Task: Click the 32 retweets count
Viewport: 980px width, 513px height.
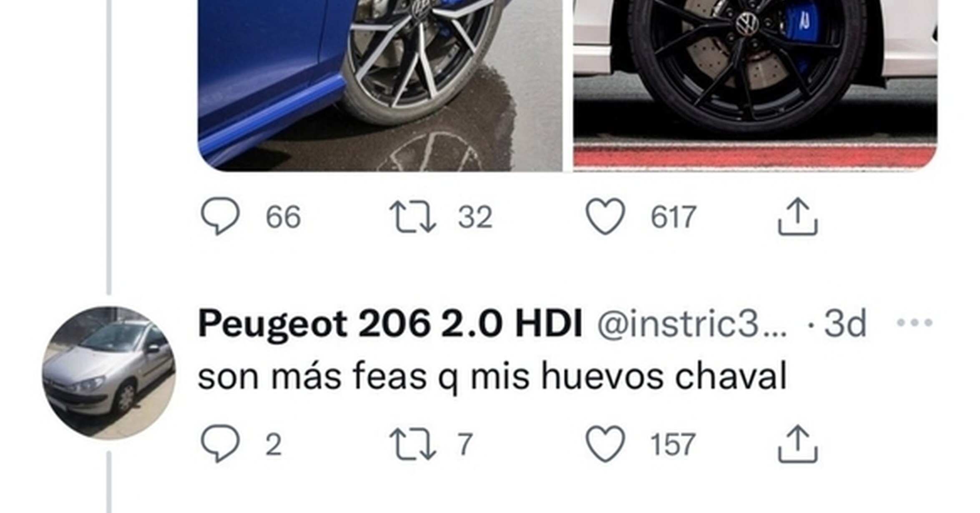Action: point(475,217)
